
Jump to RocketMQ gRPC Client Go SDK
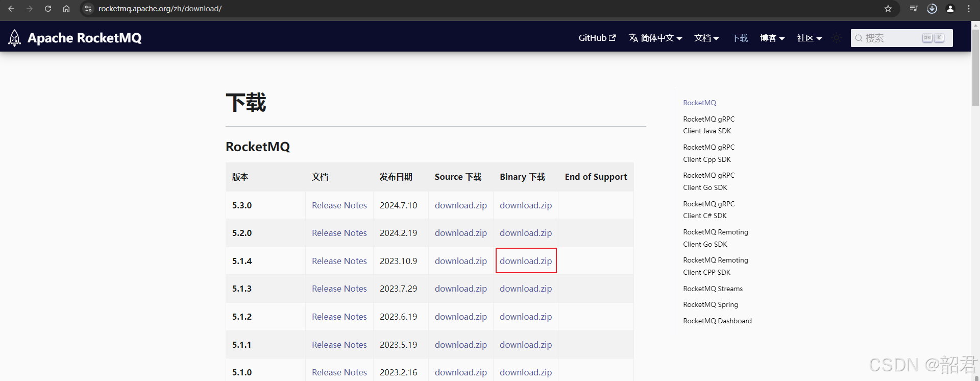708,181
